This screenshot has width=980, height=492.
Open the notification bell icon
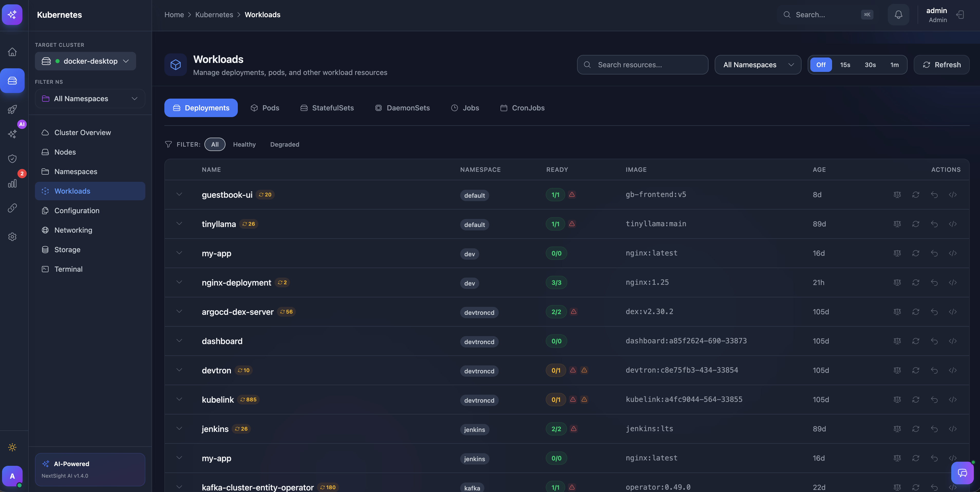coord(898,14)
